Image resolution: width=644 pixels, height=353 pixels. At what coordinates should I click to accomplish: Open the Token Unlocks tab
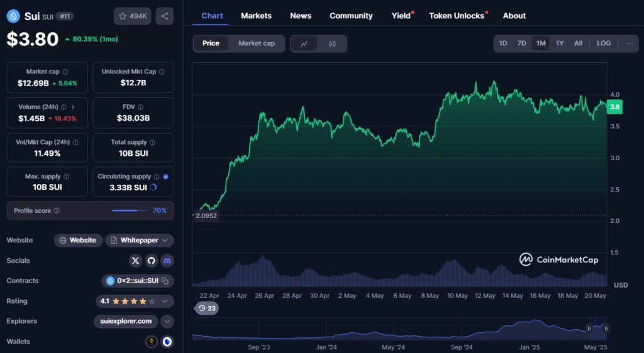click(457, 16)
